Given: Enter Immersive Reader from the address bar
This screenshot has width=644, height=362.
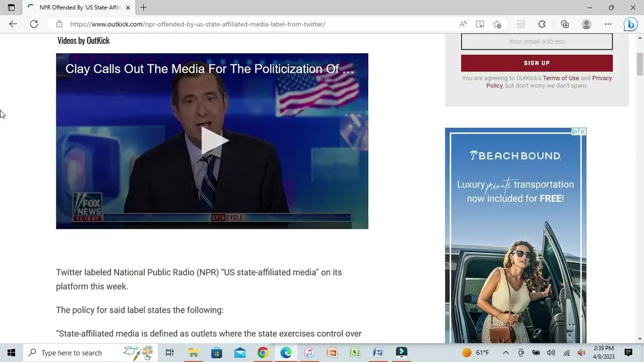Looking at the screenshot, I should coord(480,24).
